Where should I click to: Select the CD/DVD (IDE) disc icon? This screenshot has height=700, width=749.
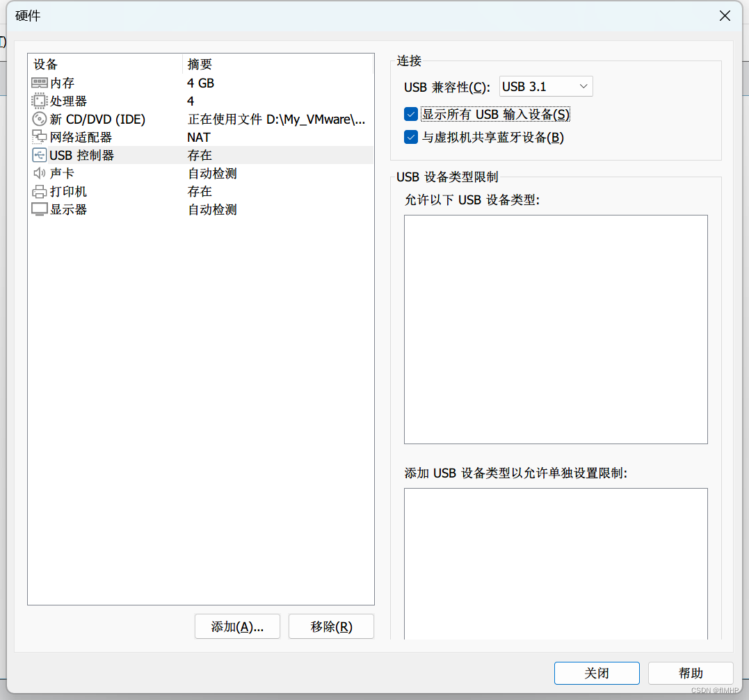pos(40,120)
